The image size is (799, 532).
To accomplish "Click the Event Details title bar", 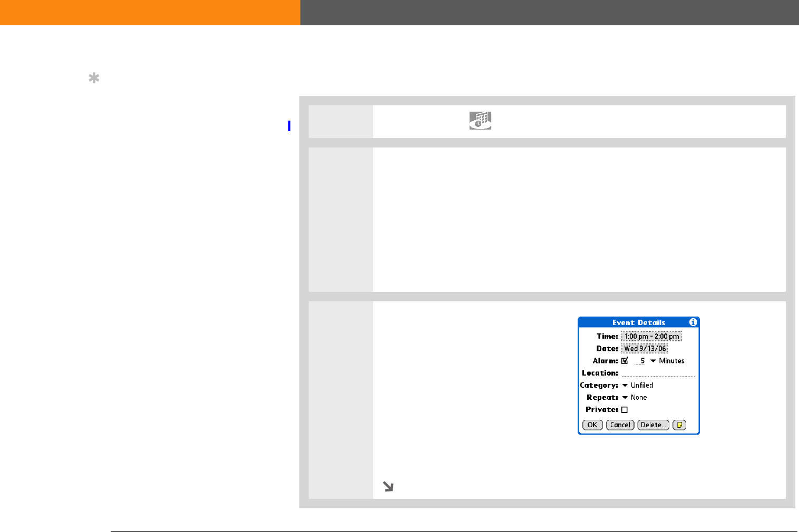I will (639, 322).
